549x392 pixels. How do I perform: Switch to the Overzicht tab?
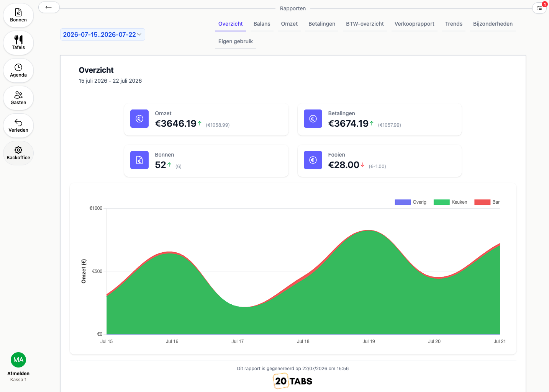231,24
